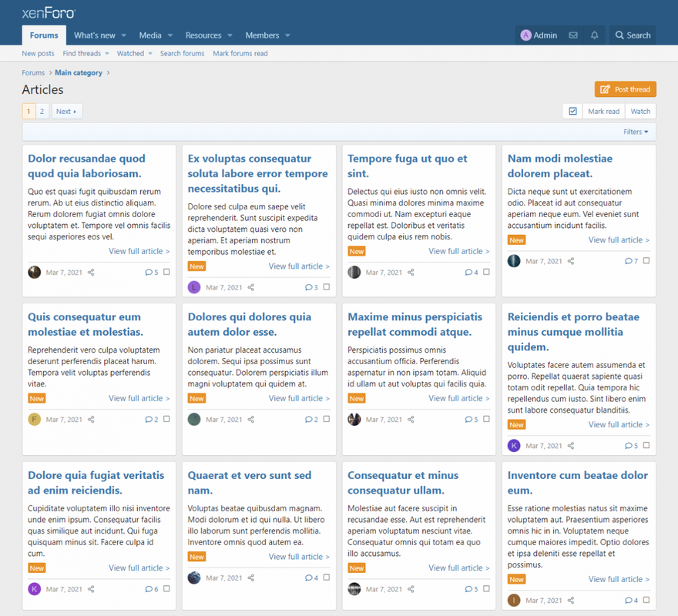Share the Dolore quia fugiat veritatis article
The image size is (678, 616).
point(91,589)
